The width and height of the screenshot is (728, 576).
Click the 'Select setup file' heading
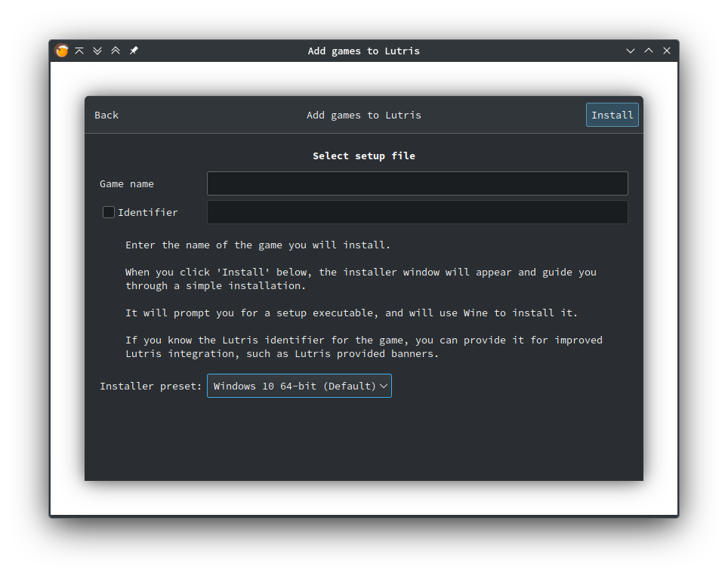pyautogui.click(x=364, y=156)
